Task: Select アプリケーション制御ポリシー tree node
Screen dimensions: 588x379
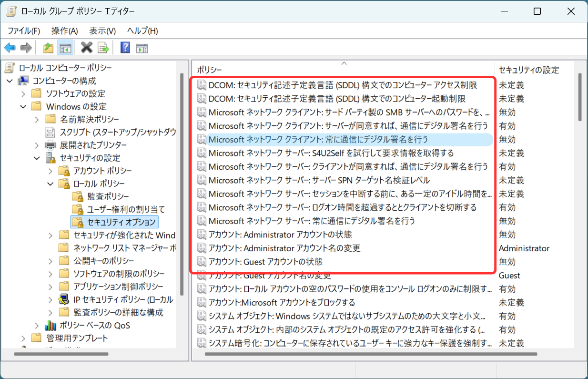Action: coord(118,287)
